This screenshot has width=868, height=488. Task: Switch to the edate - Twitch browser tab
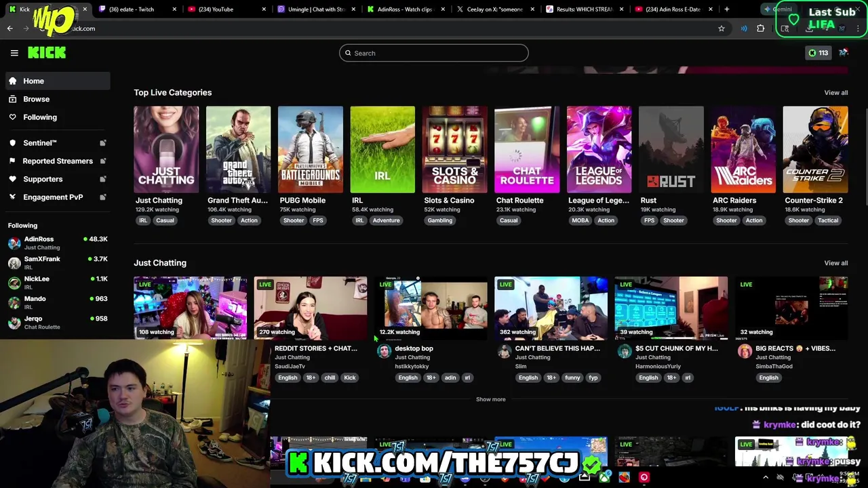click(136, 9)
